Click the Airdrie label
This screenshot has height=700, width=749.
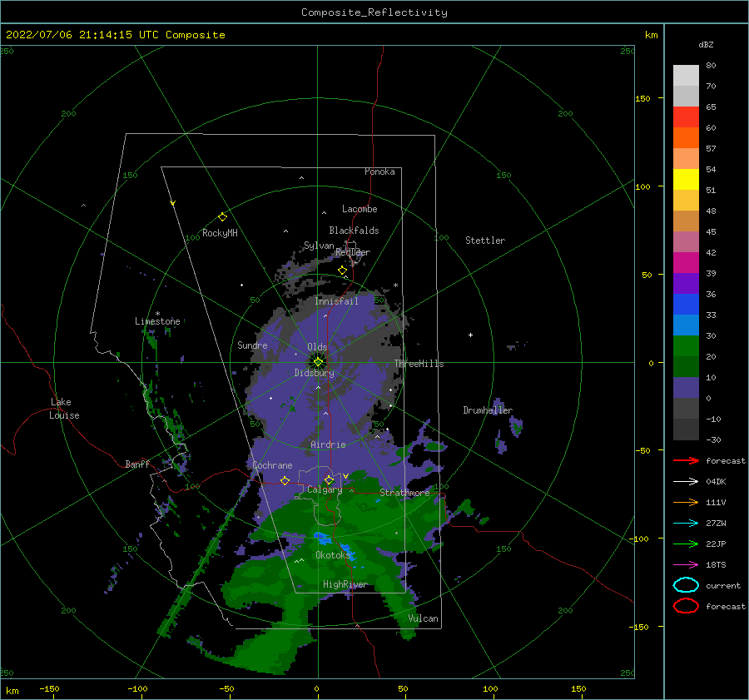328,444
